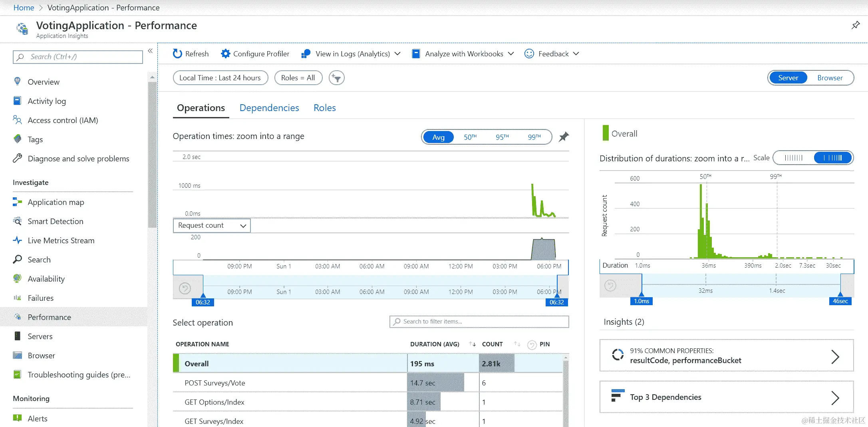The image size is (868, 427).
Task: Open Overview from the sidebar
Action: (x=44, y=82)
